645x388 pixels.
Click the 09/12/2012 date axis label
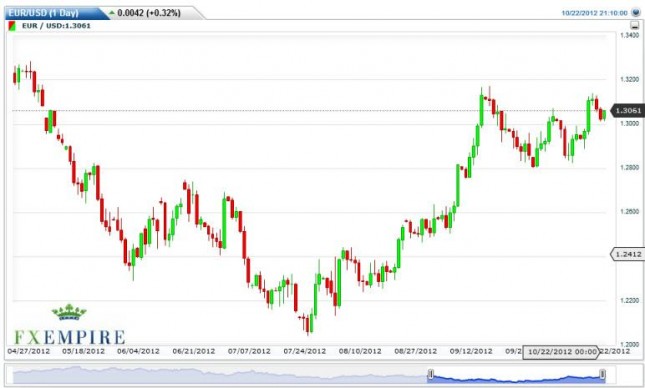click(471, 351)
